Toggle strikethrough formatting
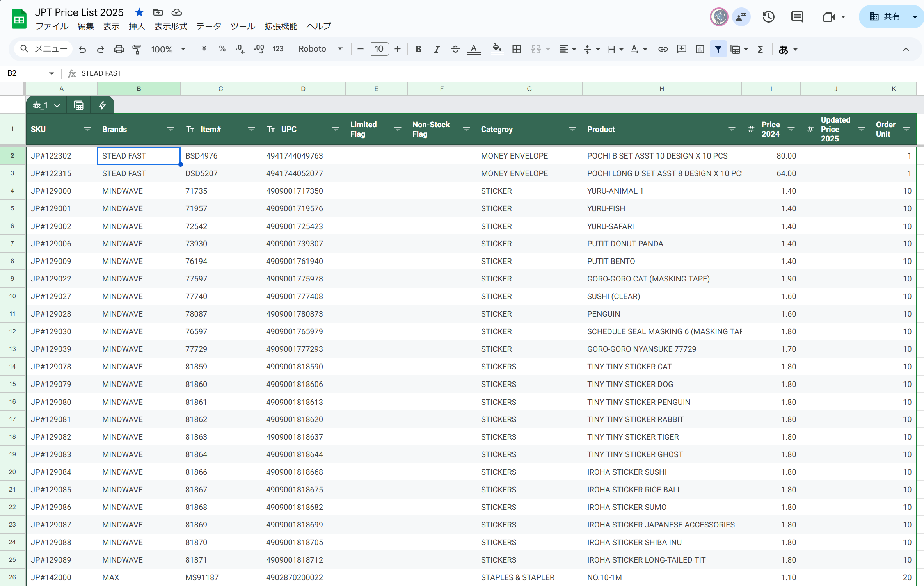 click(x=455, y=49)
